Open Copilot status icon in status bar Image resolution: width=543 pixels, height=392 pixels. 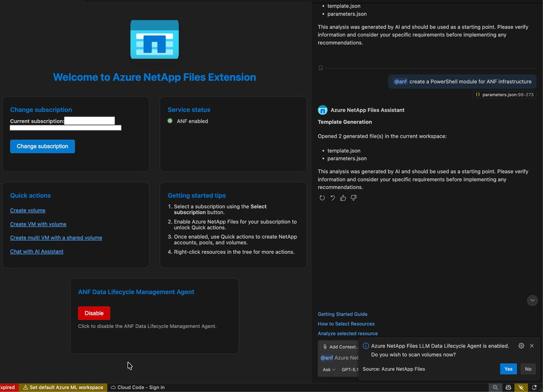[x=508, y=388]
